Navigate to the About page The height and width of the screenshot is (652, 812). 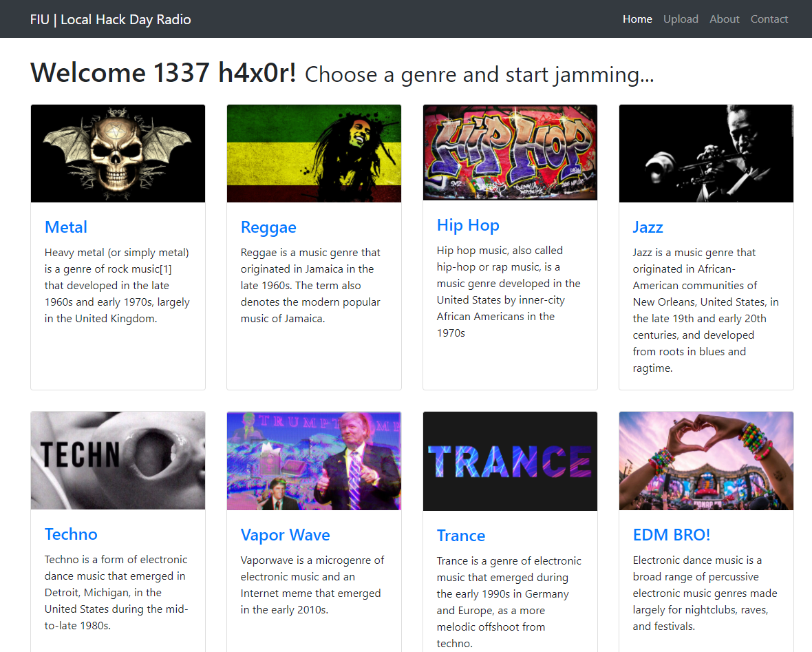pos(724,19)
